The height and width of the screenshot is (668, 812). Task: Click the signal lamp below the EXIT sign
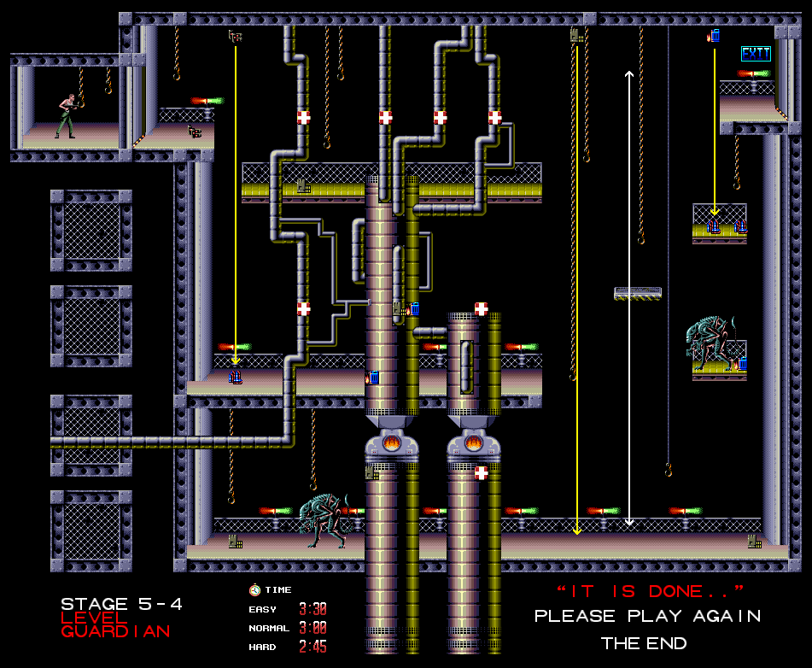(755, 74)
